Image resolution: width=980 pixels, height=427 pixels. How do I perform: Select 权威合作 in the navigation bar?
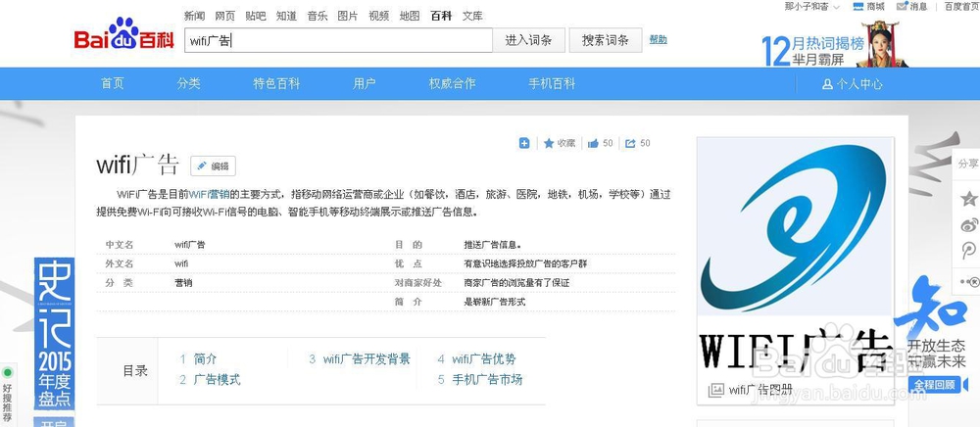pos(452,83)
